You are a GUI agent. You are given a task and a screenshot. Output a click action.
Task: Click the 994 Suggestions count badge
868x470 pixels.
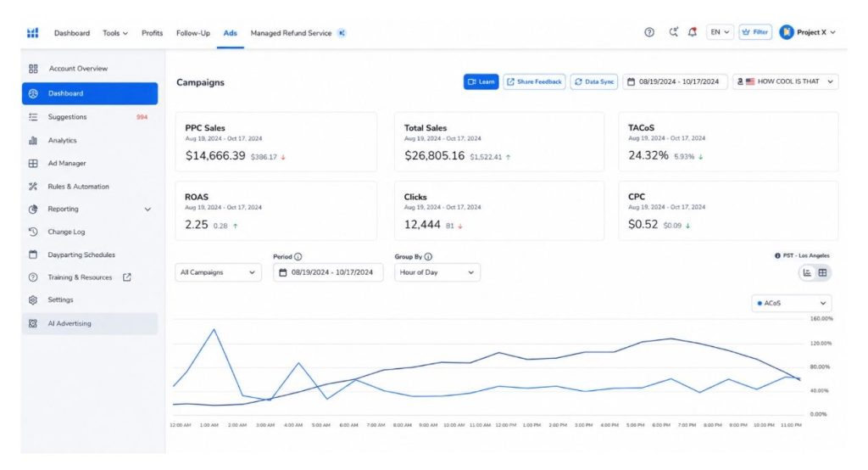pyautogui.click(x=142, y=117)
